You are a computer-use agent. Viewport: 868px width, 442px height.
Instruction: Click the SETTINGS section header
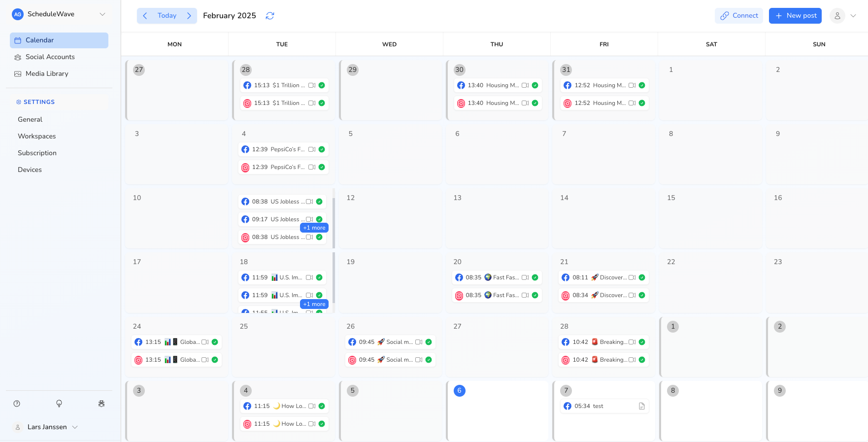pos(39,102)
